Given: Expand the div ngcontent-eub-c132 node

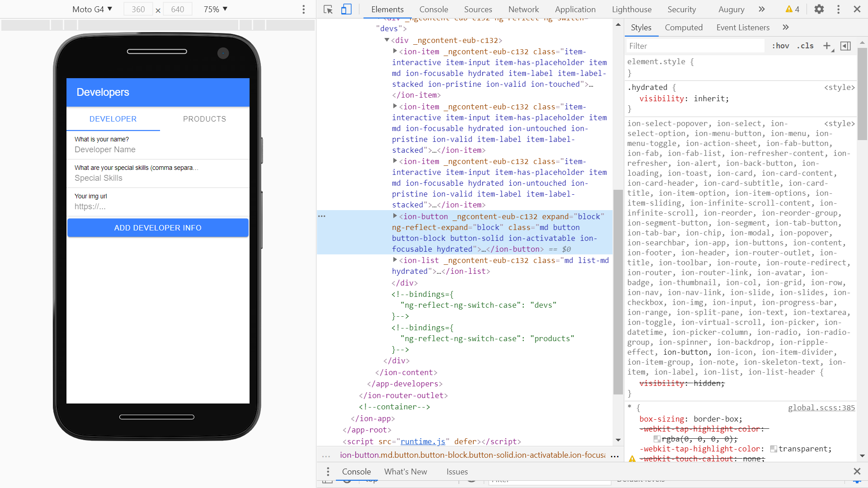Looking at the screenshot, I should [387, 40].
